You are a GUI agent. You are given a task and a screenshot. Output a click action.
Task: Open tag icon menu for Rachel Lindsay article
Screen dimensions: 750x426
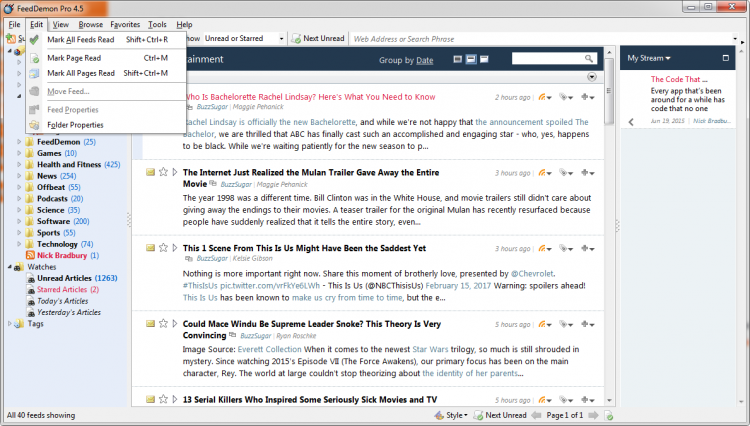(566, 97)
